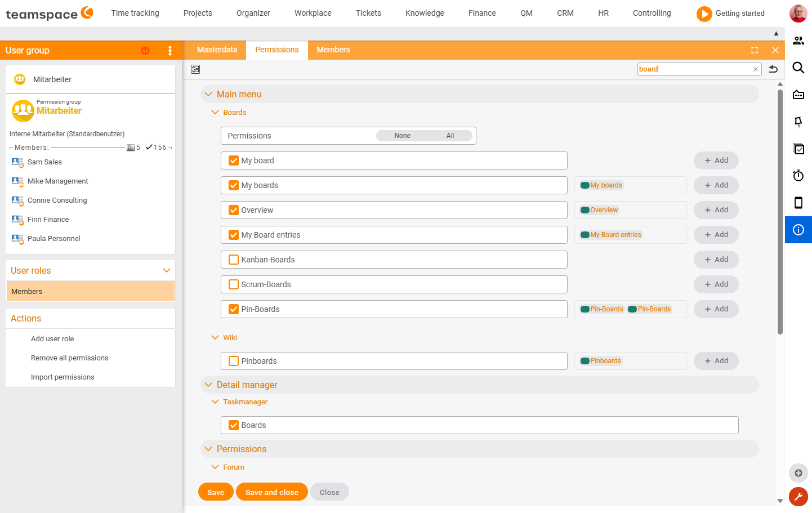Open the Members tab
This screenshot has width=812, height=513.
(x=333, y=50)
